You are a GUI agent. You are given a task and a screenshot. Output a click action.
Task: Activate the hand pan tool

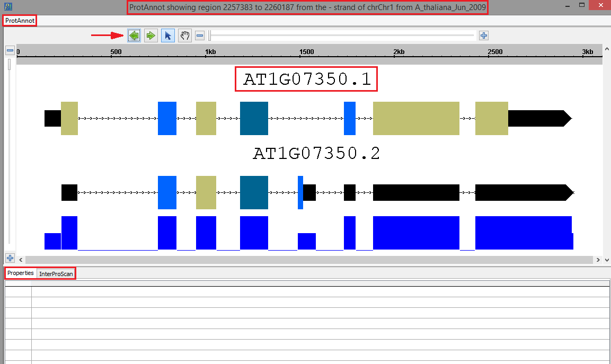(185, 35)
